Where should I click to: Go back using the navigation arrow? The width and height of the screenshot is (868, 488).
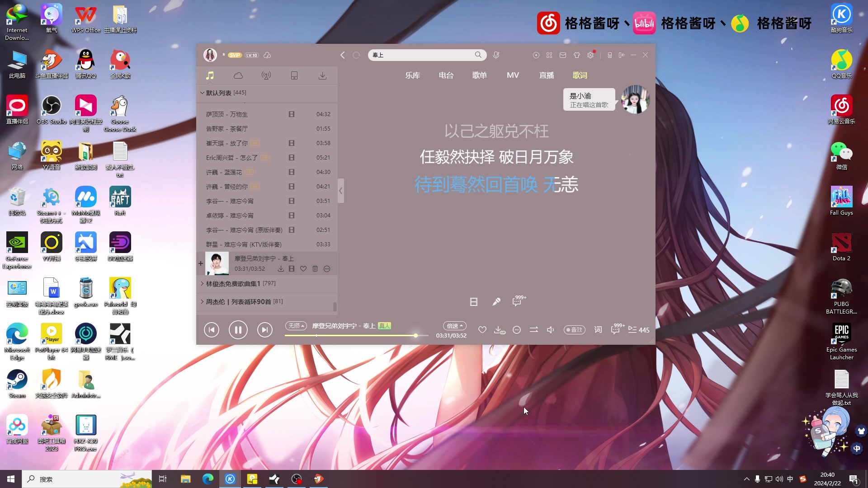(x=343, y=55)
